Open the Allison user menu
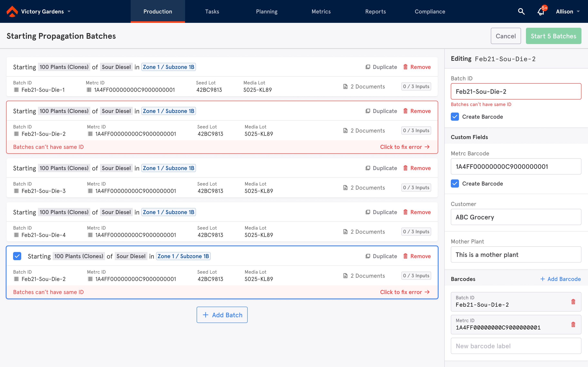588x367 pixels. (x=567, y=11)
